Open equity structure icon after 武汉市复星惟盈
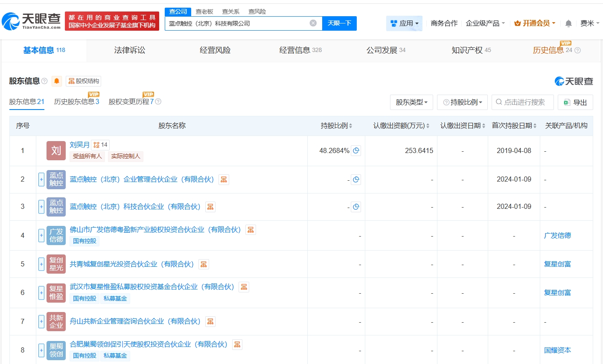Image resolution: width=603 pixels, height=364 pixels. [x=244, y=287]
